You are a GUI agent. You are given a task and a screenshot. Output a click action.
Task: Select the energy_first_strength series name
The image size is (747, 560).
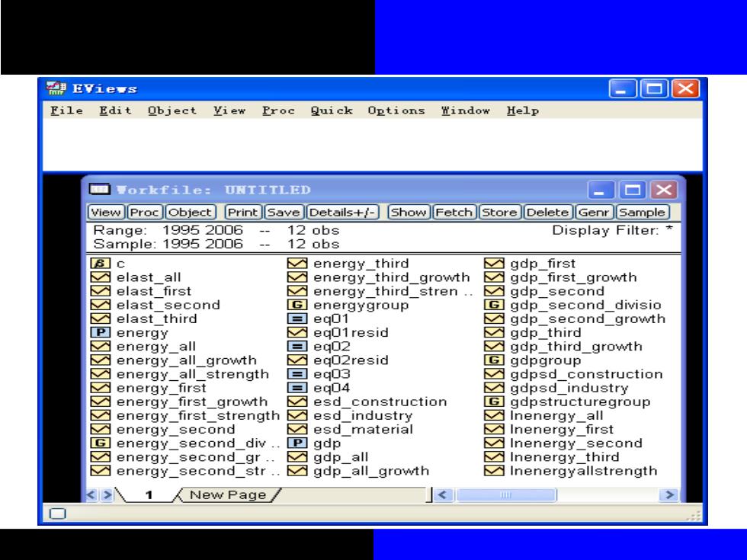coord(198,416)
